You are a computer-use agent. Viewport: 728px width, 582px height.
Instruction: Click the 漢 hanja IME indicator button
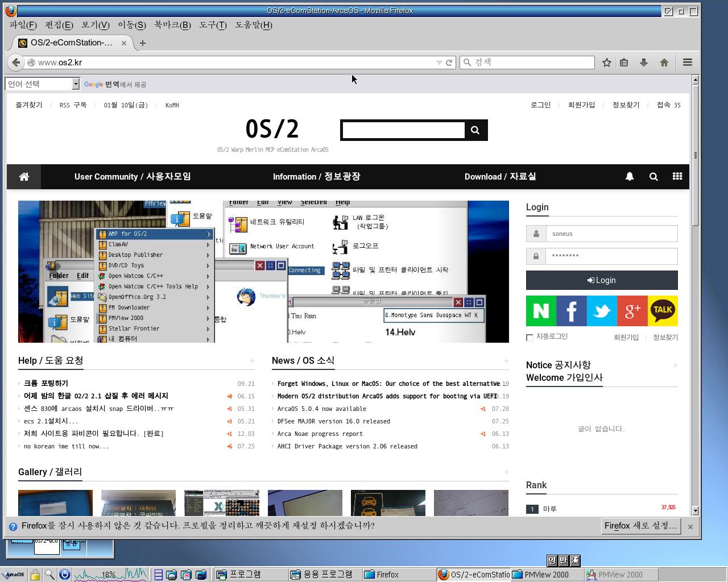(x=574, y=560)
